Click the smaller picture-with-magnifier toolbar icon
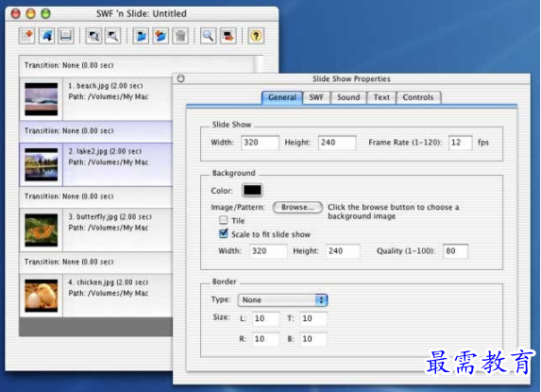This screenshot has height=392, width=541. click(x=112, y=36)
